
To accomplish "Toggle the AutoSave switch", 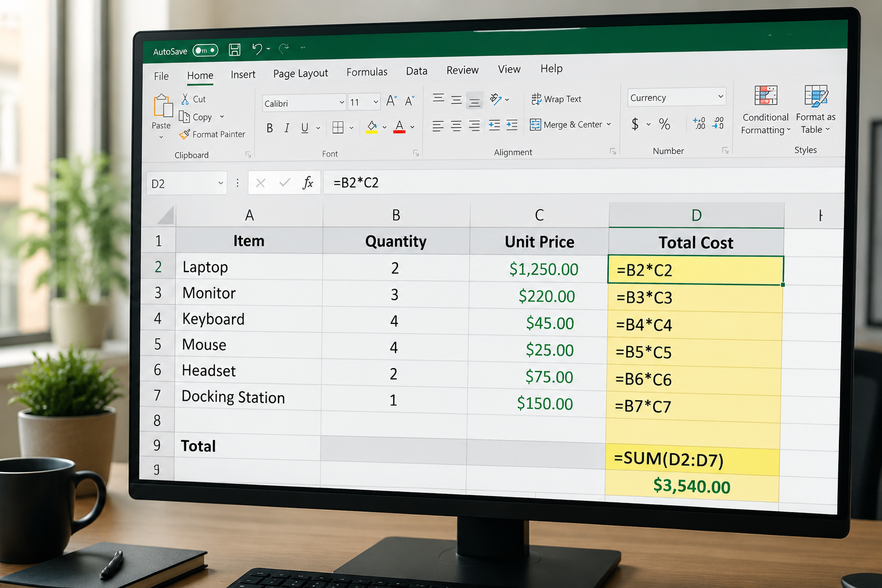I will click(x=205, y=51).
